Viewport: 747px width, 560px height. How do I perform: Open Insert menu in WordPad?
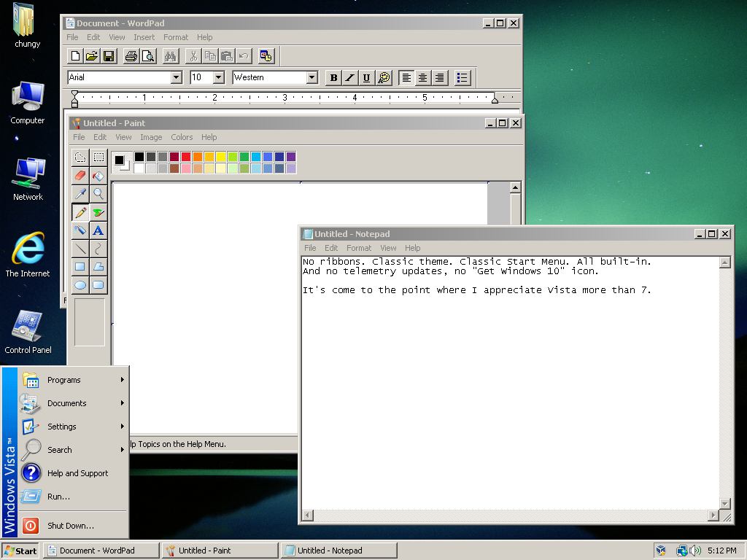point(144,37)
